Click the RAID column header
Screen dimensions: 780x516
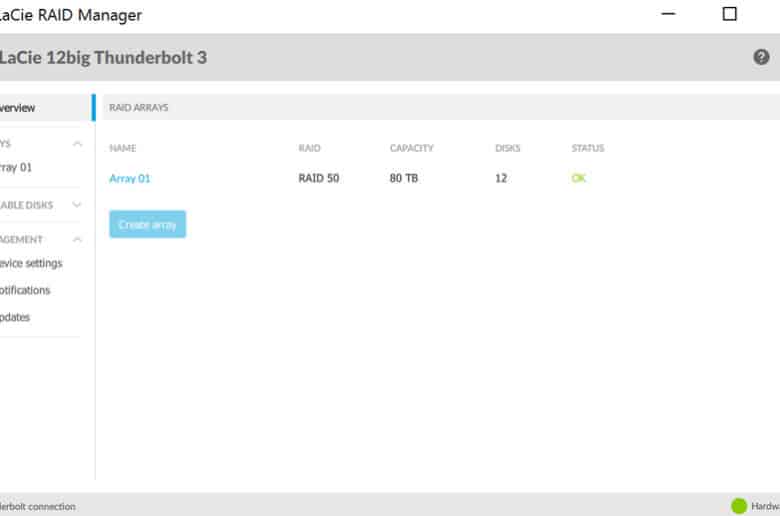click(x=309, y=148)
